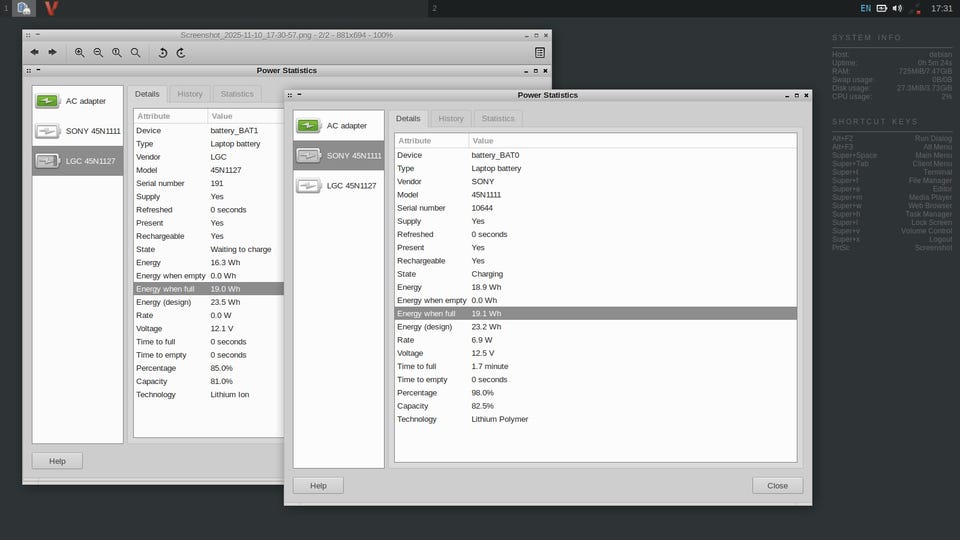
Task: Click the EN keyboard layout indicator
Action: 865,8
